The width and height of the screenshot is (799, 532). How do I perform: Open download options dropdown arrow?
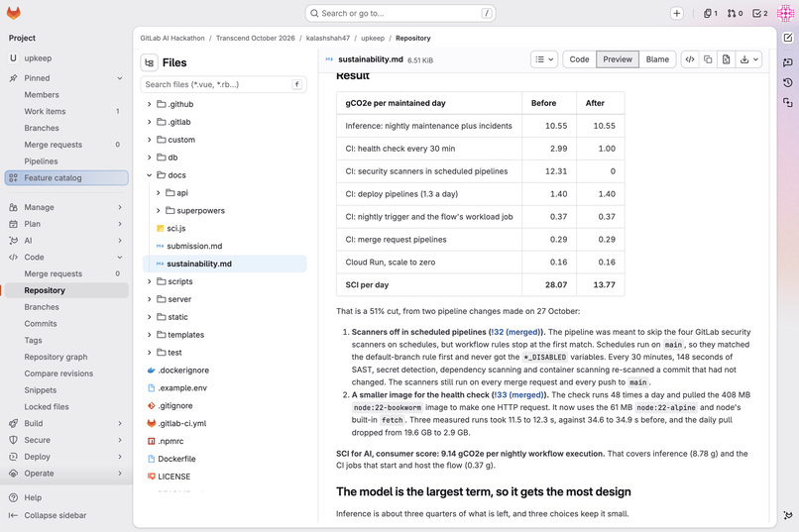pos(755,59)
